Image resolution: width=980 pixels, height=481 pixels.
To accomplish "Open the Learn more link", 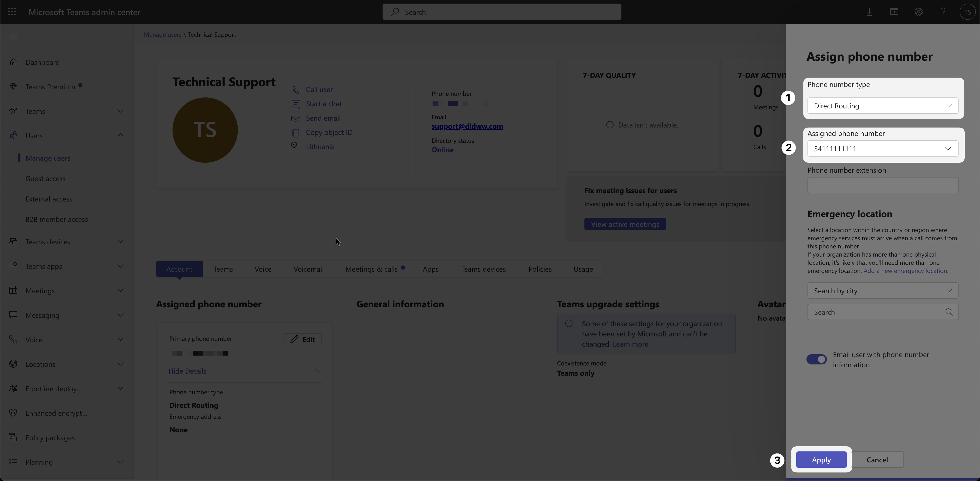I will pos(630,344).
